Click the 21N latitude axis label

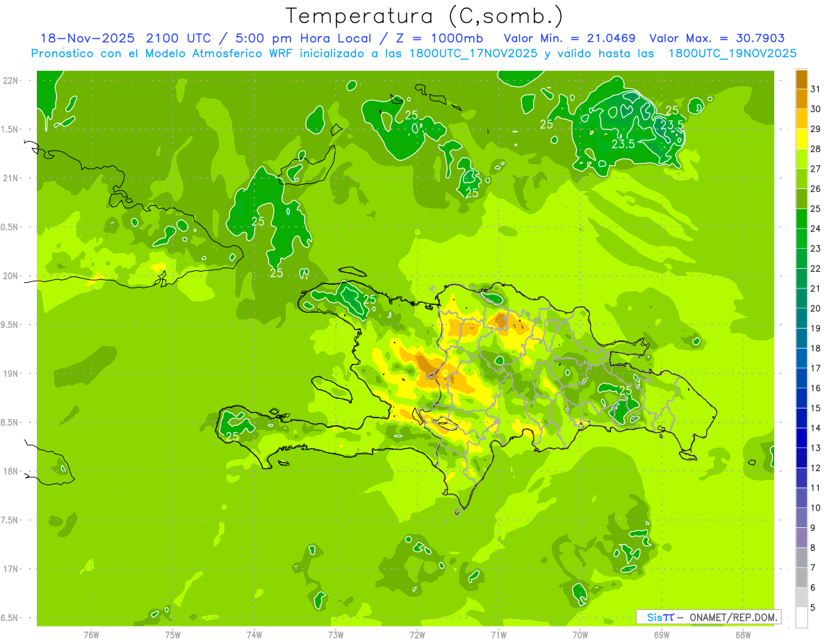11,179
